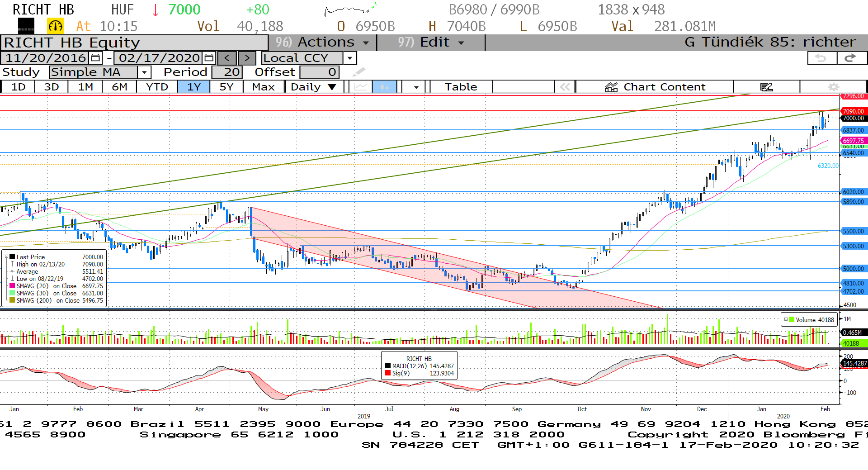The height and width of the screenshot is (470, 868).
Task: Open the chart style dropdown arrow
Action: [x=416, y=87]
